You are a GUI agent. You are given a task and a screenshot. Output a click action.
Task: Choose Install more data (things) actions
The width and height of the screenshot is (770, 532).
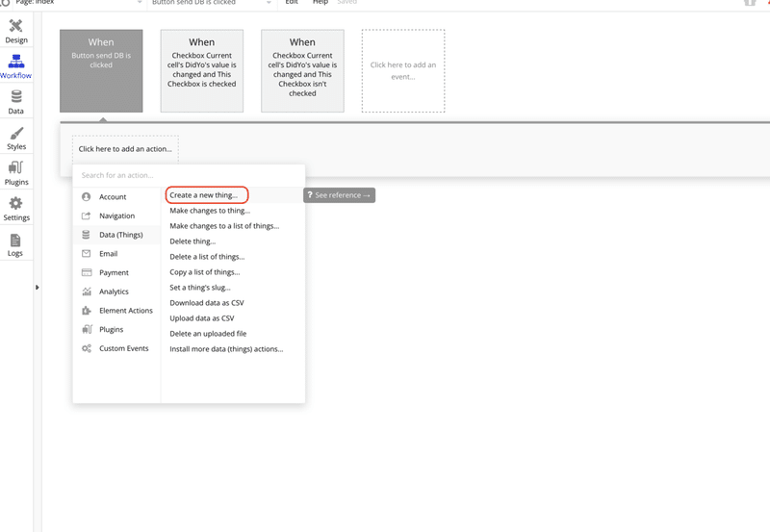point(226,349)
